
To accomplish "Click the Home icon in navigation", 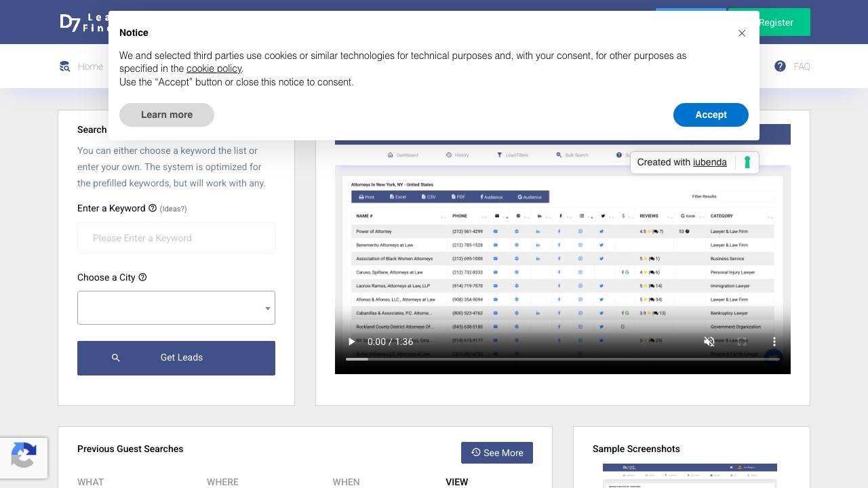I will [65, 66].
